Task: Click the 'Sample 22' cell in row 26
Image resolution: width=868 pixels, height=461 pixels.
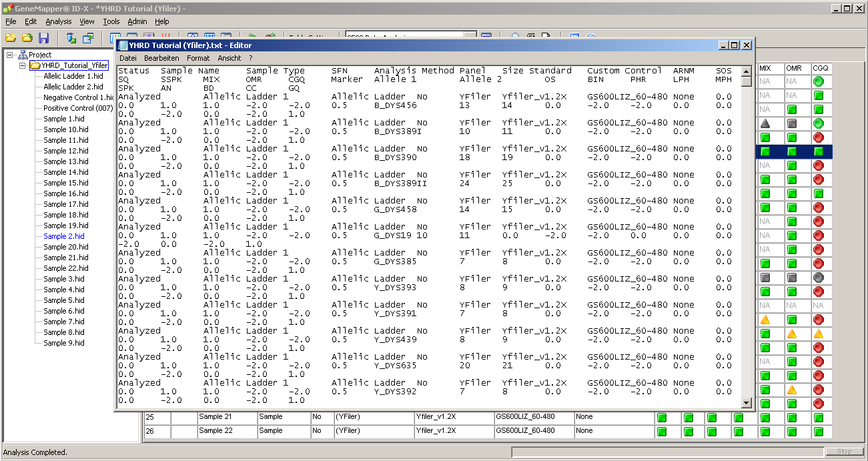Action: point(227,431)
